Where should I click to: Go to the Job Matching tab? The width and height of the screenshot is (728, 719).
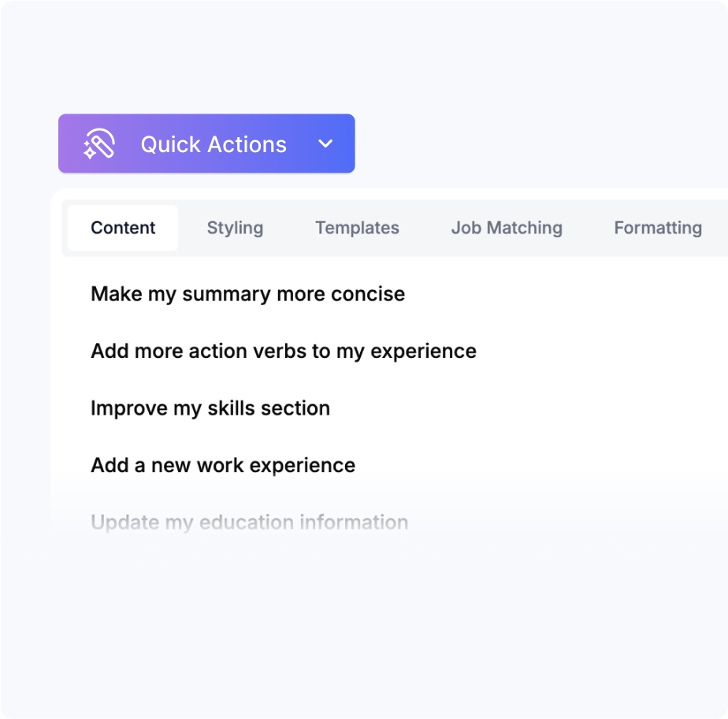coord(507,228)
